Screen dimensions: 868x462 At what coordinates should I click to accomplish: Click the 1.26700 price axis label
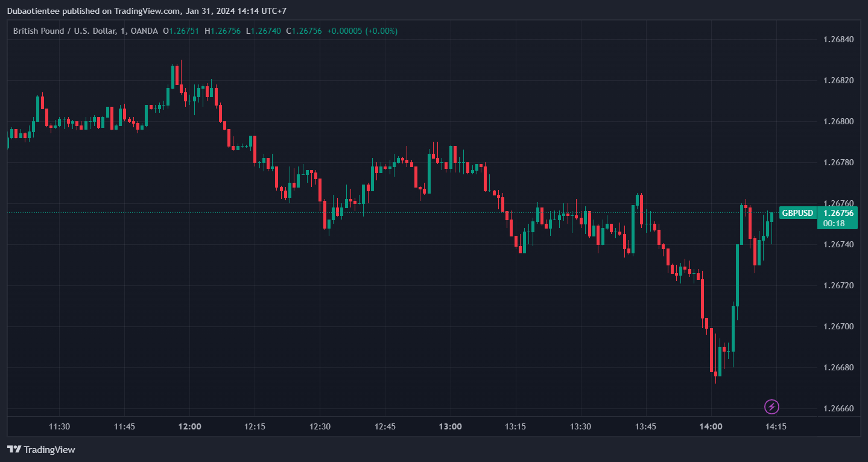coord(839,326)
